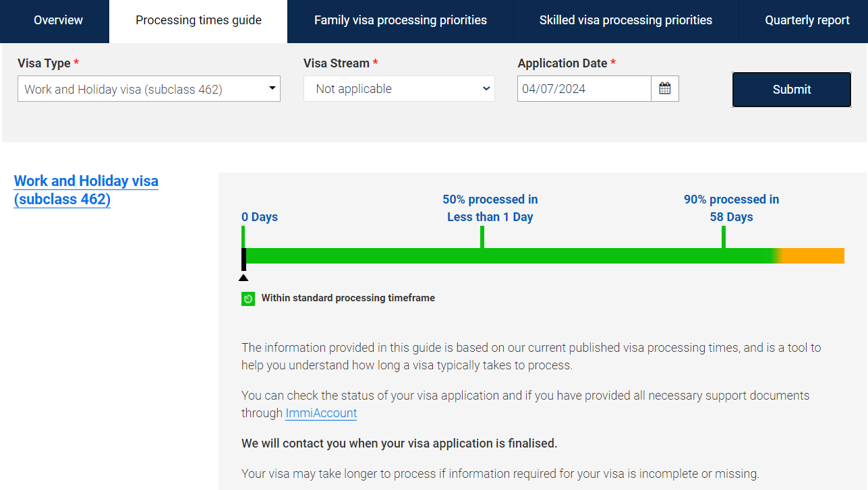This screenshot has height=490, width=868.
Task: Click the 0 Days start marker
Action: pyautogui.click(x=243, y=237)
